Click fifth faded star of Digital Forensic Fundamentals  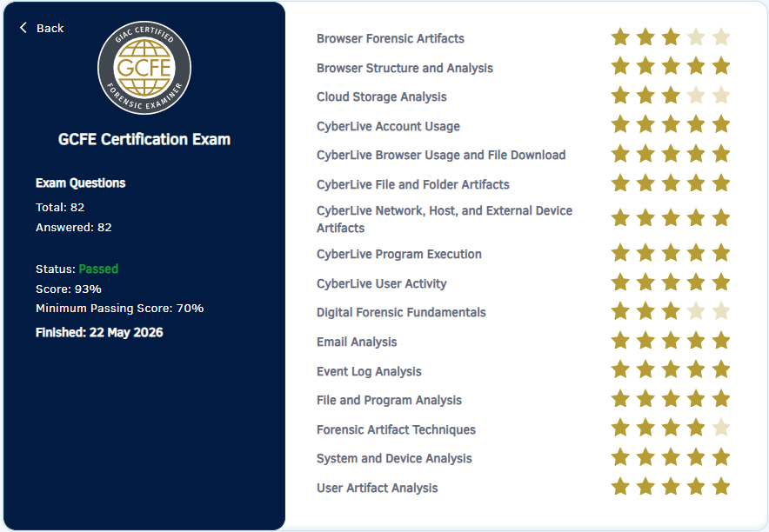click(x=721, y=311)
